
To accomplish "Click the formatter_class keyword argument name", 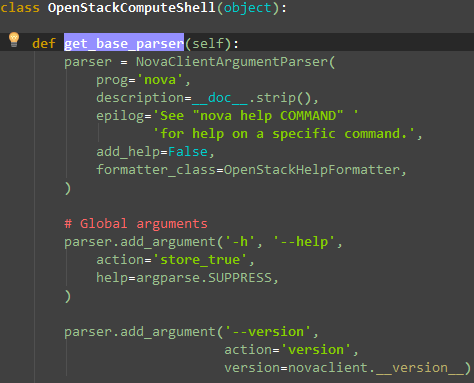I will (x=156, y=170).
